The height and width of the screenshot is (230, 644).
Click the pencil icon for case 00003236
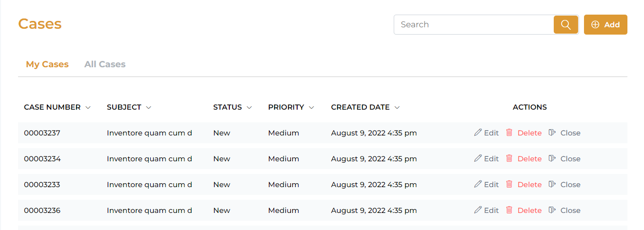pyautogui.click(x=478, y=210)
